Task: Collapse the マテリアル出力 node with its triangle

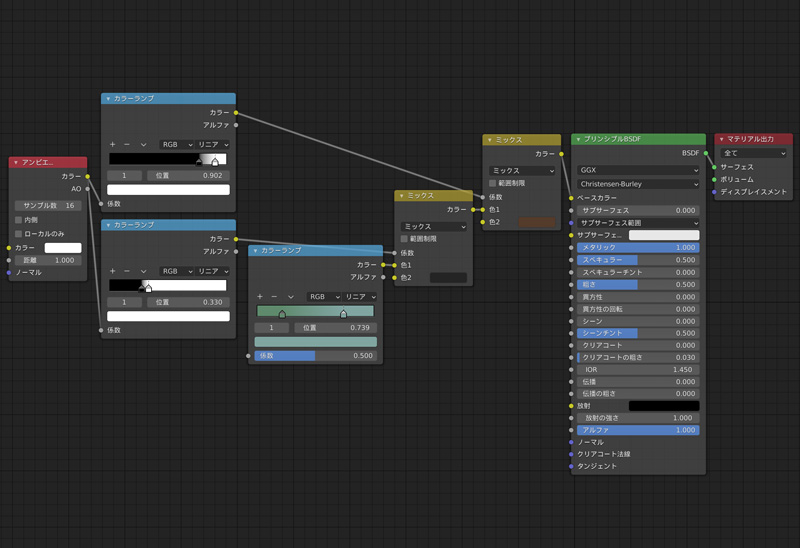Action: pyautogui.click(x=722, y=140)
